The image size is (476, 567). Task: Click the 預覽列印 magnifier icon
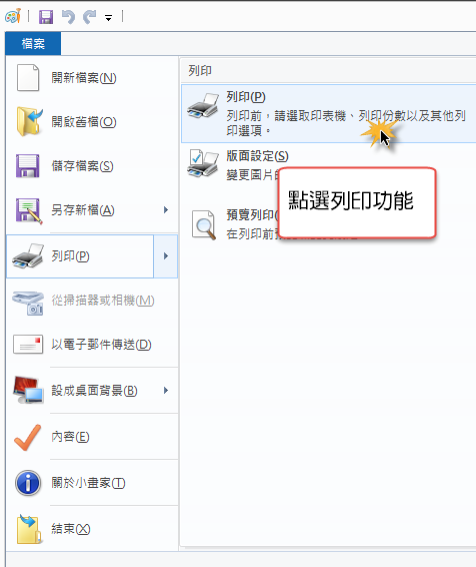pyautogui.click(x=204, y=225)
